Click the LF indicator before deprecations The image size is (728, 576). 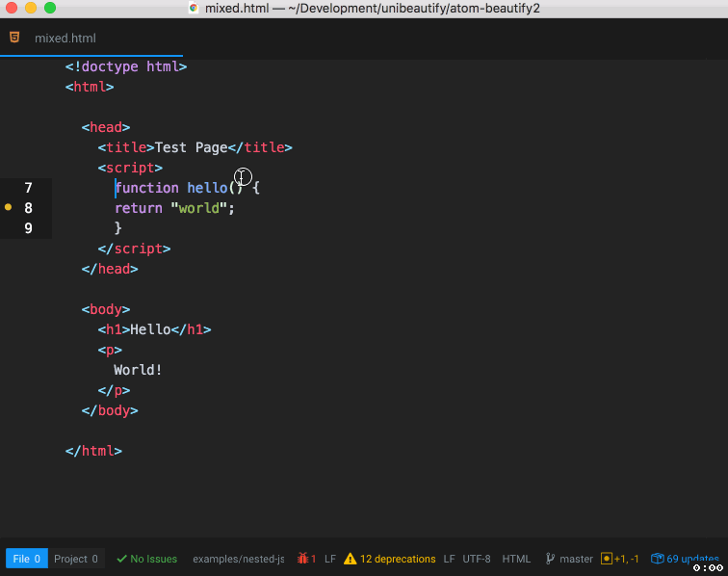[330, 559]
